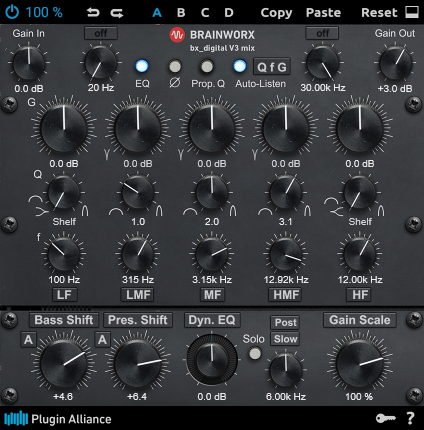
Task: Click Reset in the top toolbar
Action: [x=379, y=13]
